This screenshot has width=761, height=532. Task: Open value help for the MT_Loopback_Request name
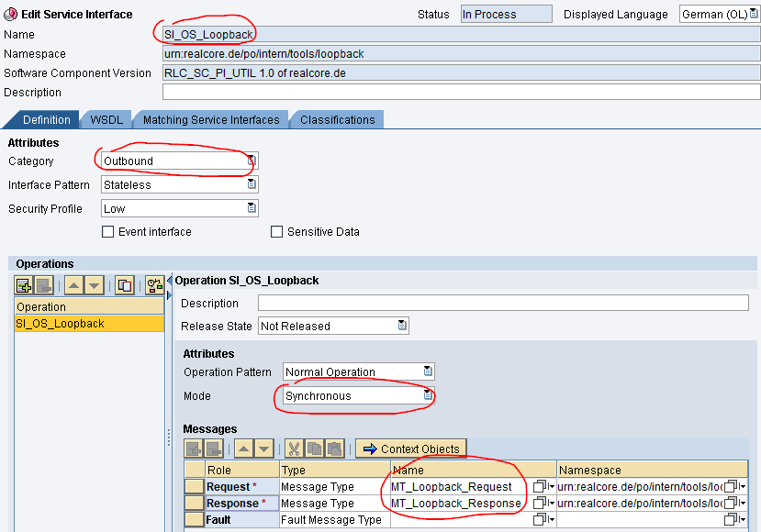(541, 486)
